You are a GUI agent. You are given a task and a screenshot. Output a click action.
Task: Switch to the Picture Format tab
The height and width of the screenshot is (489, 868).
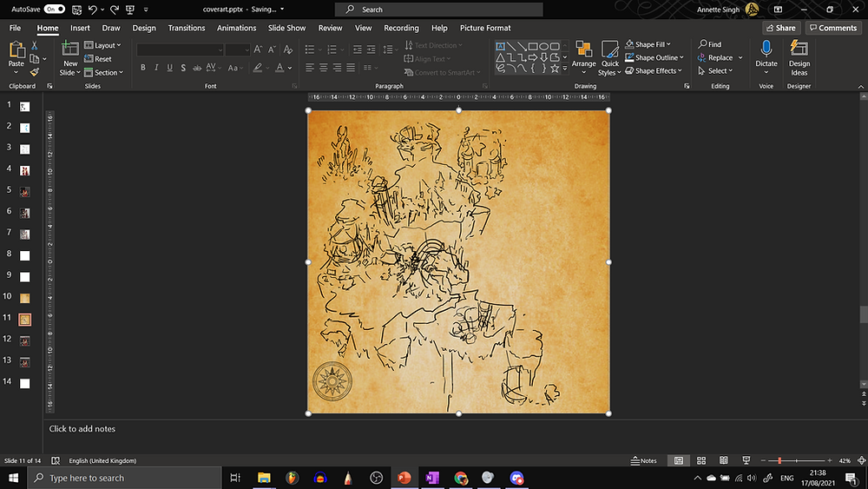point(485,28)
